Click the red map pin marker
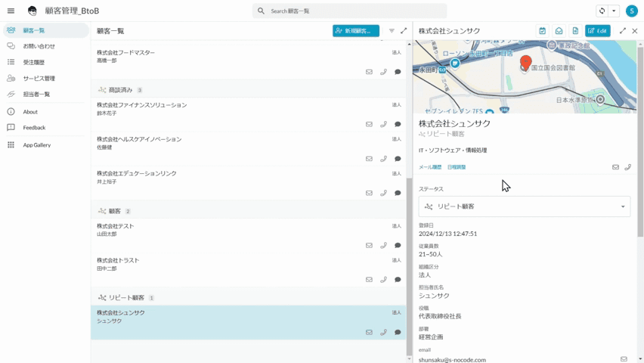 525,63
